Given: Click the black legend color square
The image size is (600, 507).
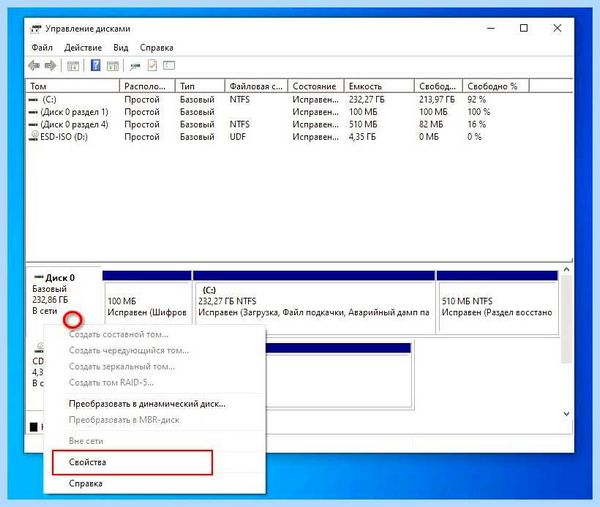Looking at the screenshot, I should [34, 427].
